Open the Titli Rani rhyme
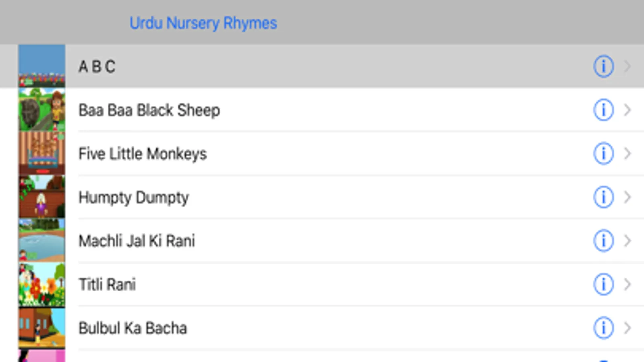This screenshot has height=362, width=644. click(107, 284)
